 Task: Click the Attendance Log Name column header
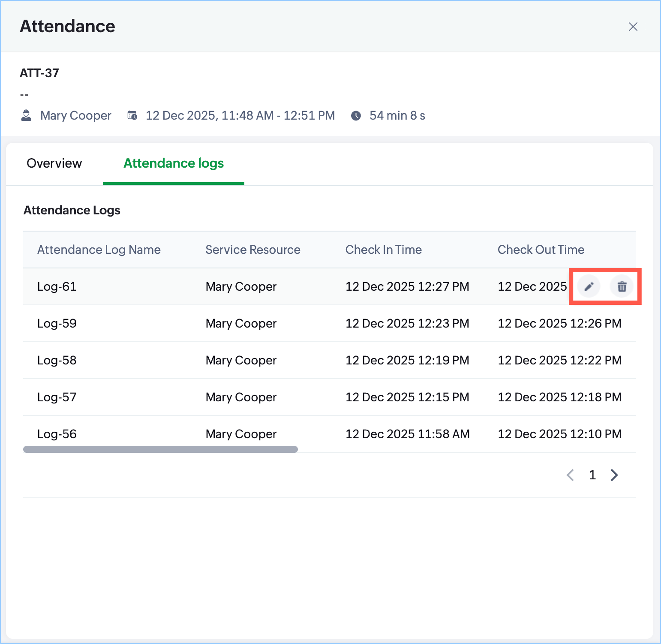click(99, 250)
